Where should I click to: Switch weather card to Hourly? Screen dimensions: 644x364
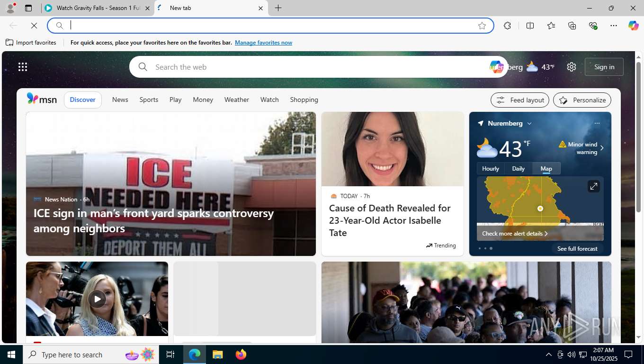[491, 169]
